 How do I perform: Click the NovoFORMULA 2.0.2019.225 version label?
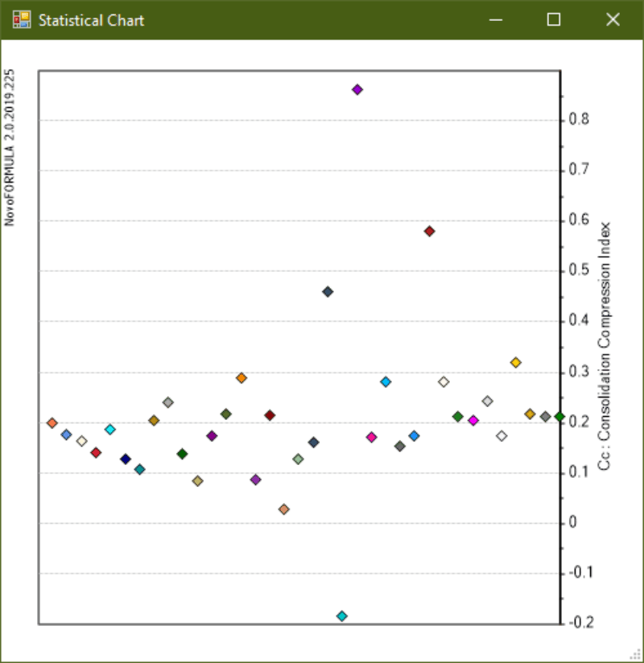point(9,147)
